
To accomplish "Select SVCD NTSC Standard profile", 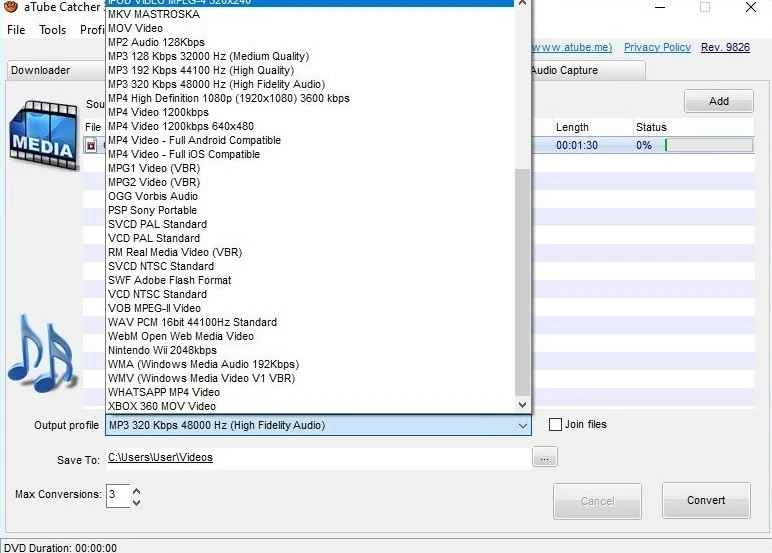I will pos(310,266).
